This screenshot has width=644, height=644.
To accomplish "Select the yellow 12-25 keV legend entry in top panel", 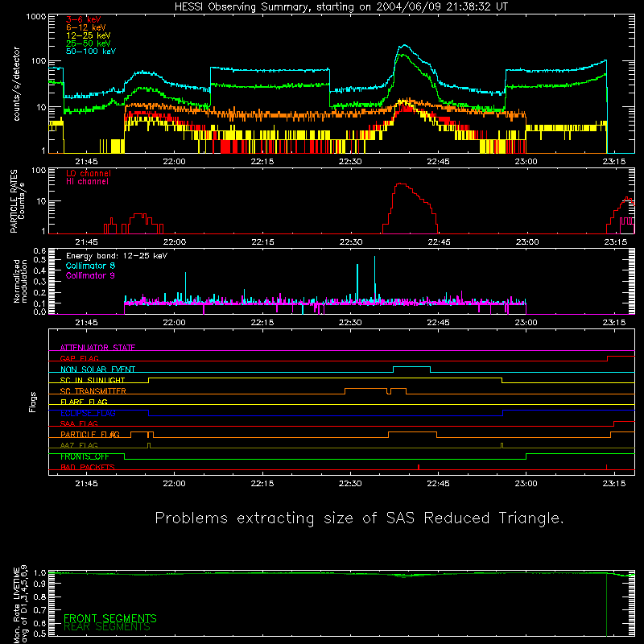I will 88,35.
